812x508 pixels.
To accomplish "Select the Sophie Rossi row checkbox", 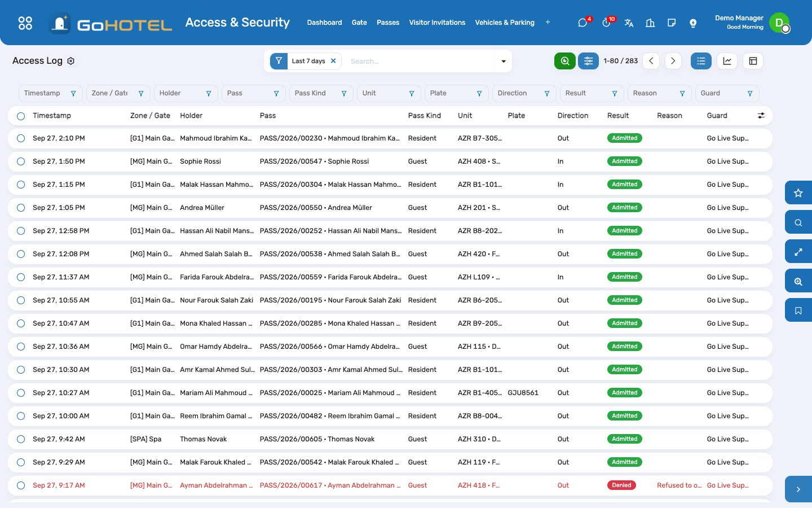I will point(21,161).
